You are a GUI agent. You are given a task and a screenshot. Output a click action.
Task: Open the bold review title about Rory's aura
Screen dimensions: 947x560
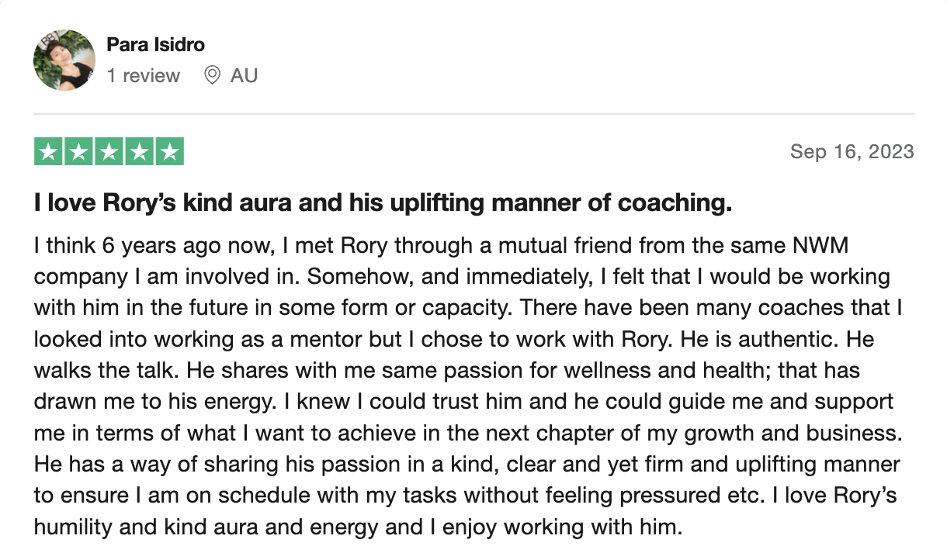coord(383,204)
